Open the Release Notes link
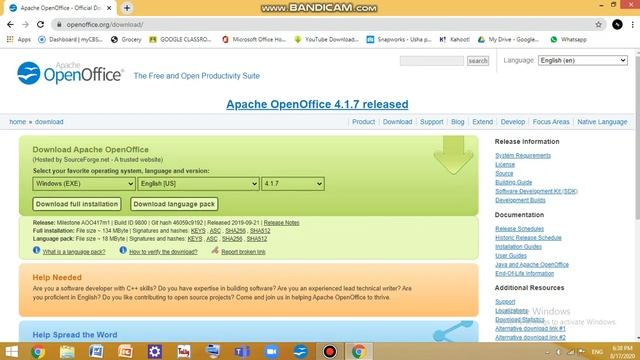This screenshot has height=360, width=640. [281, 223]
